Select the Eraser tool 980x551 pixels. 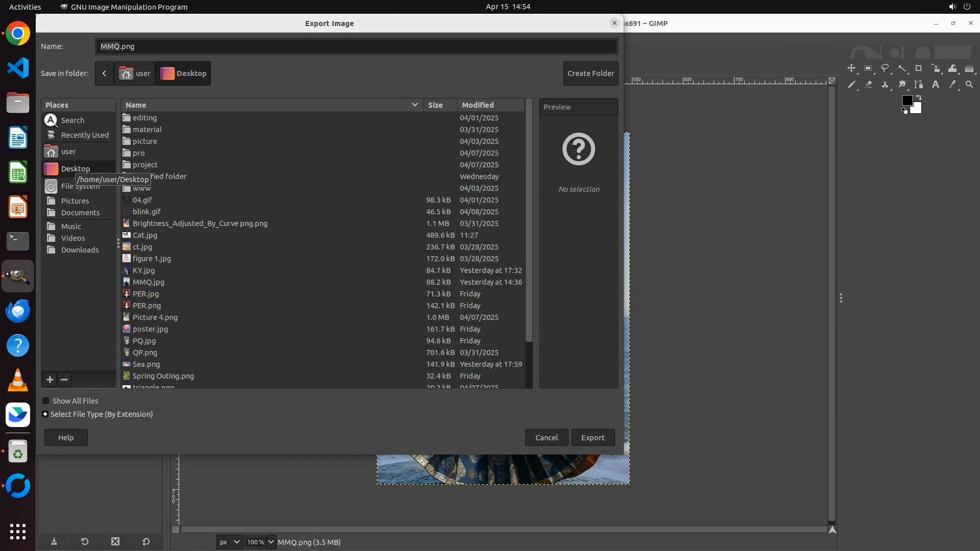pyautogui.click(x=868, y=85)
